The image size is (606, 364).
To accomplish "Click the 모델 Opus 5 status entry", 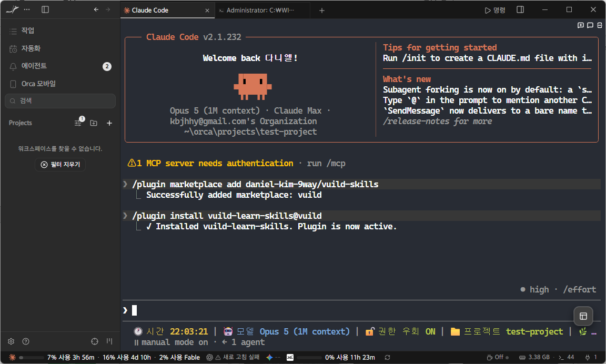I will (x=286, y=331).
